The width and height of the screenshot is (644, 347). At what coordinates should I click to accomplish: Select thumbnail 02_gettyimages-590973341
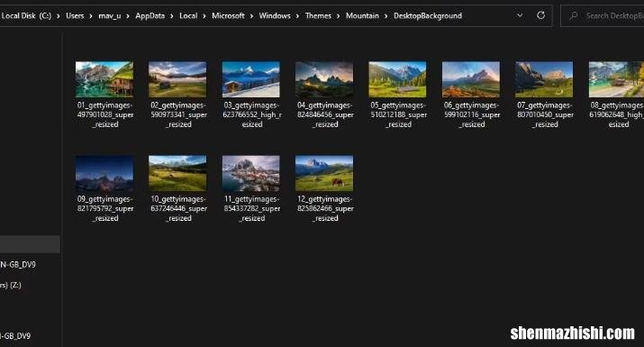[x=177, y=79]
